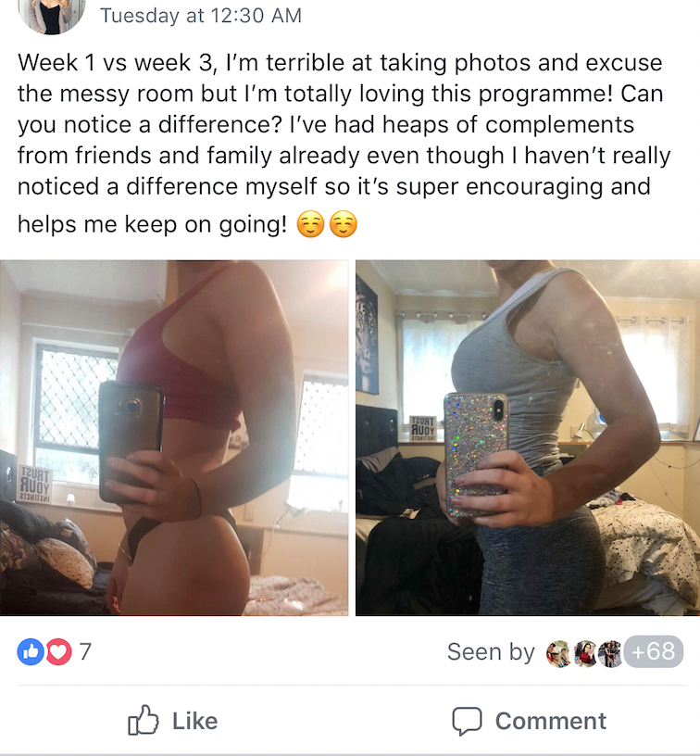
Task: Tap the first smiling emoji in post
Action: coord(310,224)
